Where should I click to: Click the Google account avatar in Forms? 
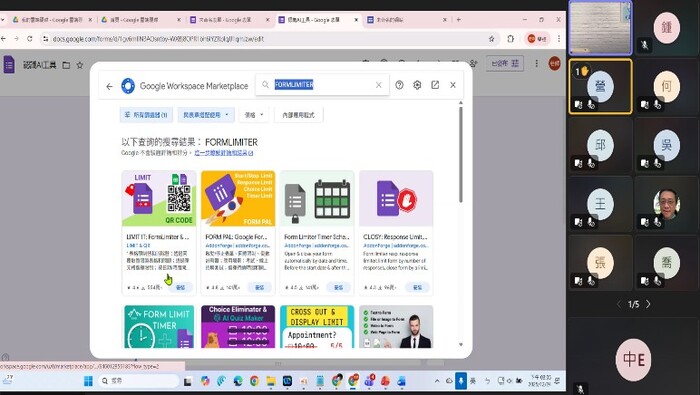click(x=554, y=63)
